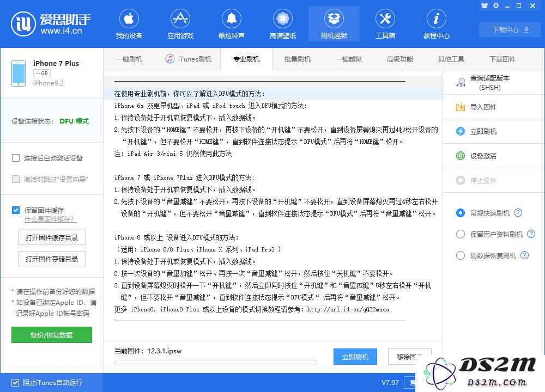Select 保留用户资料刷机 radio button
The width and height of the screenshot is (545, 392).
460,234
